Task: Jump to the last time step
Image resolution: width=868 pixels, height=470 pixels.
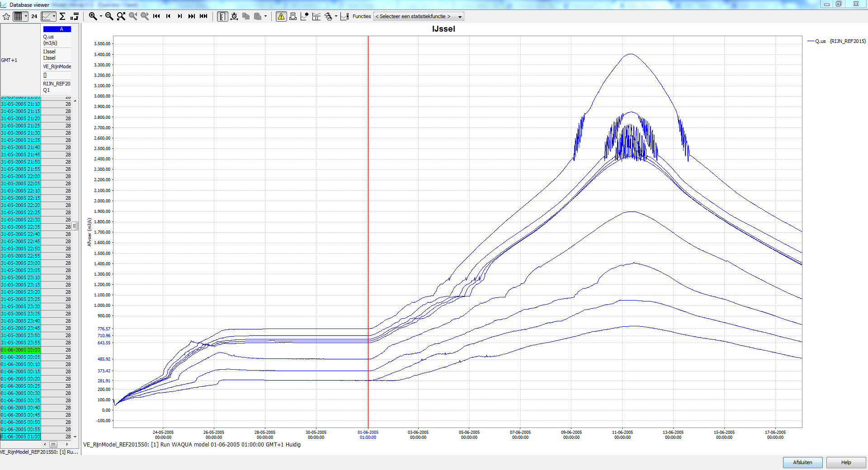Action: pos(192,16)
